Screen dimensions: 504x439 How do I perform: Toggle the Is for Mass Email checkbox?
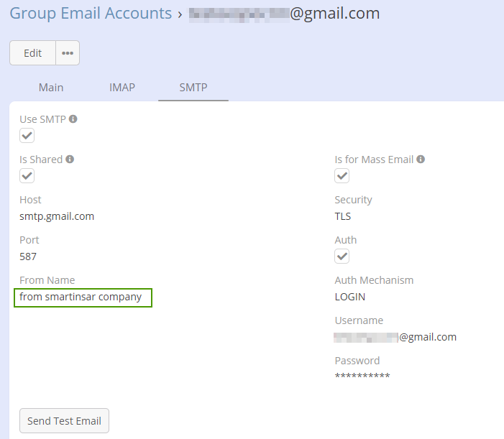pos(342,175)
